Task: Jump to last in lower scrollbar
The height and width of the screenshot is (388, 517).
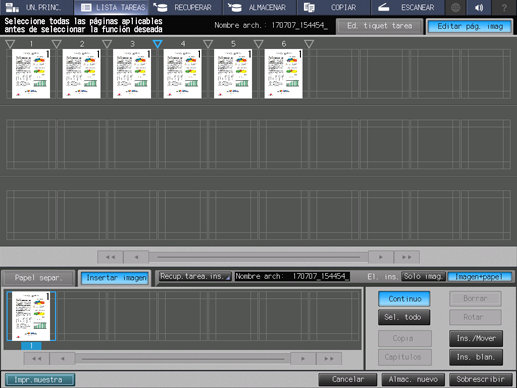Action: [329, 359]
